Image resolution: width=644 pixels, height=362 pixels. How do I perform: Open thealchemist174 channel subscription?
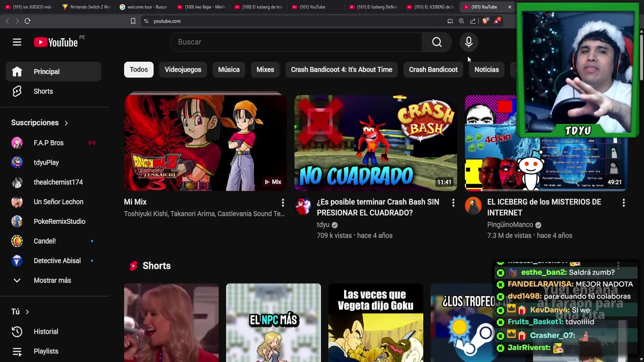click(x=53, y=182)
